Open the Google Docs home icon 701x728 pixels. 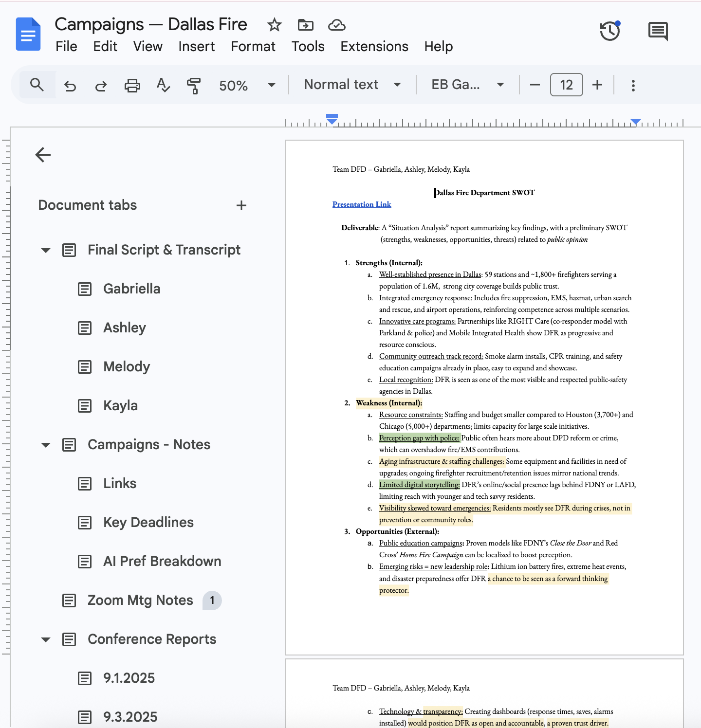tap(28, 34)
